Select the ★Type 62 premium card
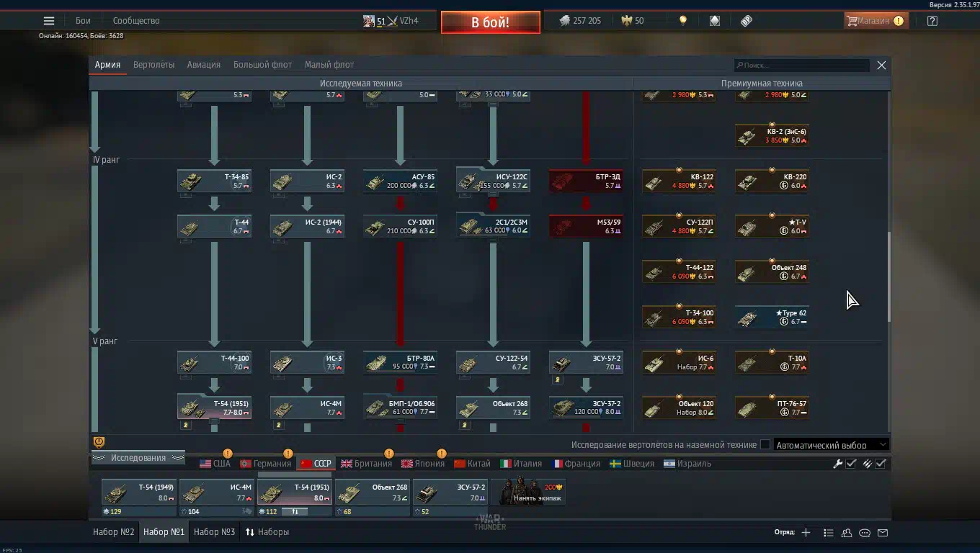This screenshot has height=553, width=980. coord(772,317)
